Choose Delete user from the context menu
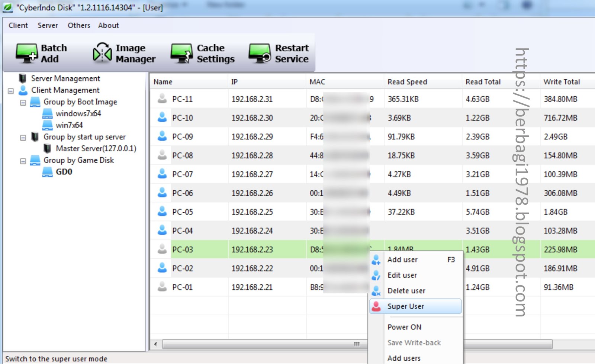 pos(416,291)
